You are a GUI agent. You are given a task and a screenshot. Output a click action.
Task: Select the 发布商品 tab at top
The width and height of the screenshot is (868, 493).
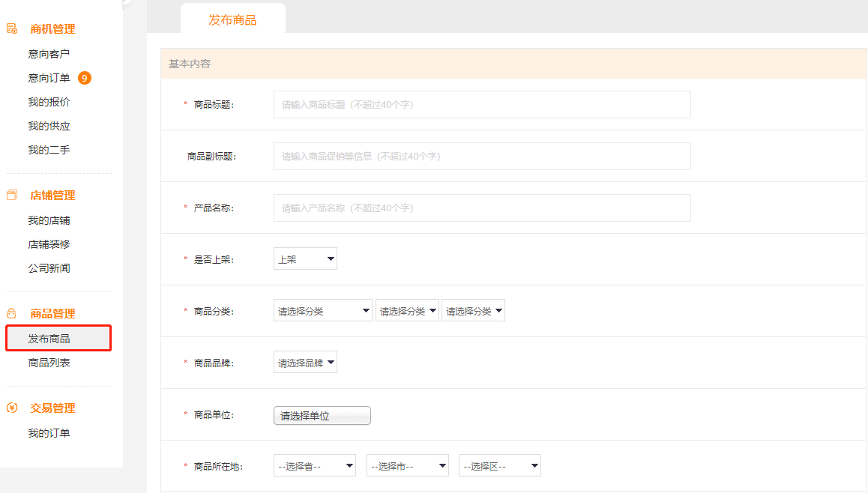tap(232, 20)
